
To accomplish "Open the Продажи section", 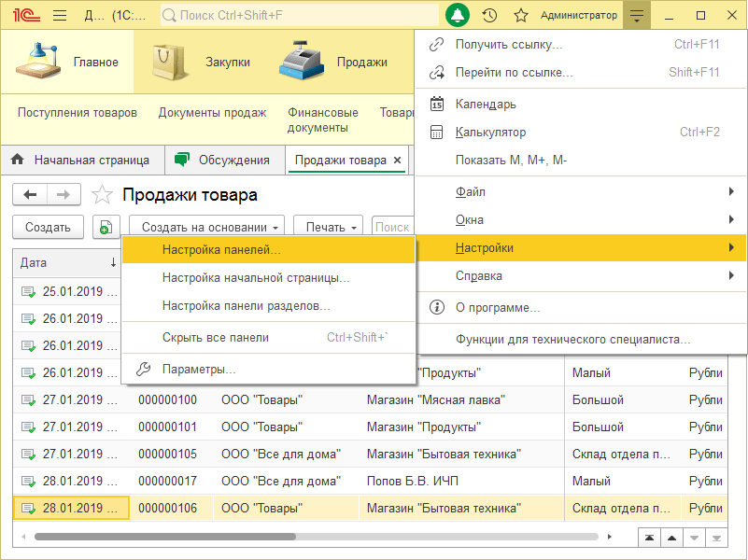I will 333,62.
